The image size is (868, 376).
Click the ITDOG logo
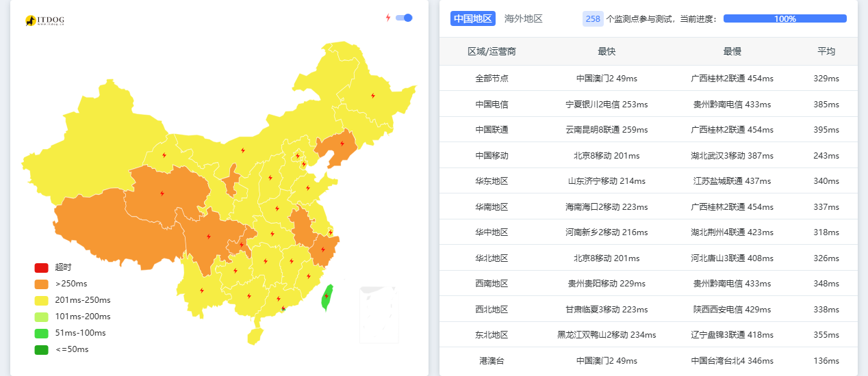pos(44,21)
